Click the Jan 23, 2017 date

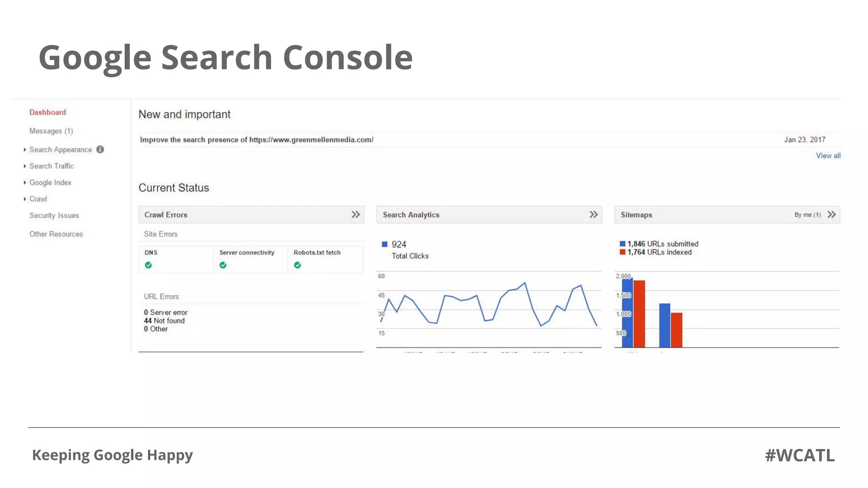pyautogui.click(x=804, y=140)
